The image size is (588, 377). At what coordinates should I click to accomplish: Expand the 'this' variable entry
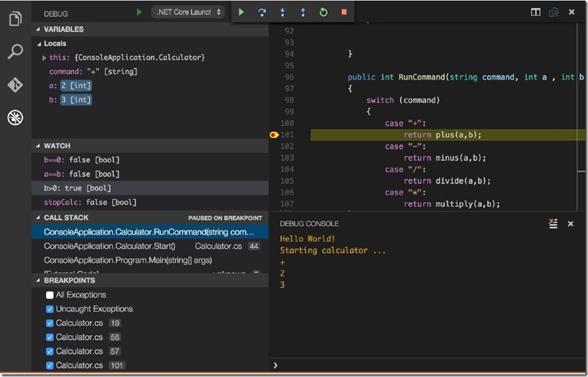pos(44,58)
